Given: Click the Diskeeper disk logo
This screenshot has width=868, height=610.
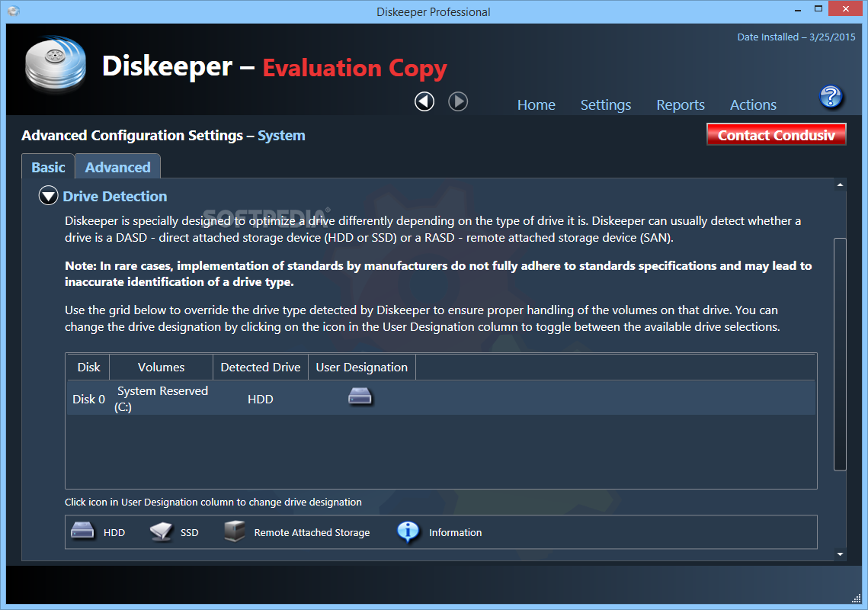Looking at the screenshot, I should [x=56, y=64].
